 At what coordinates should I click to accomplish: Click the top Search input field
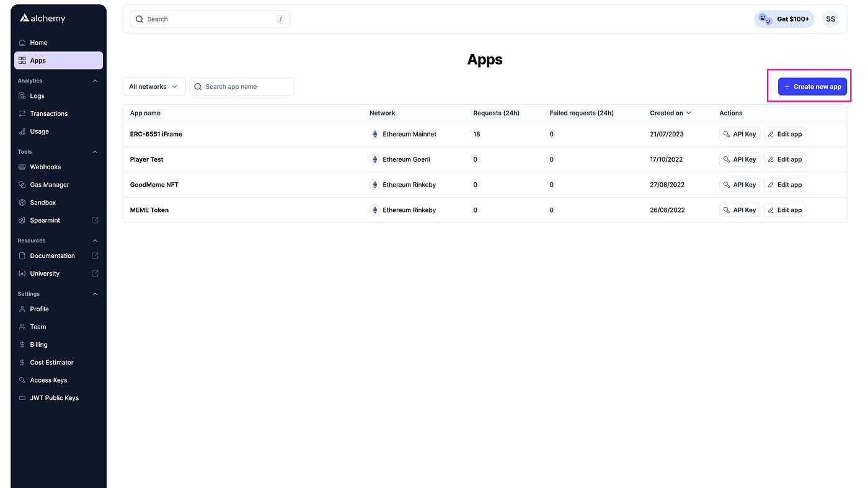click(x=210, y=19)
